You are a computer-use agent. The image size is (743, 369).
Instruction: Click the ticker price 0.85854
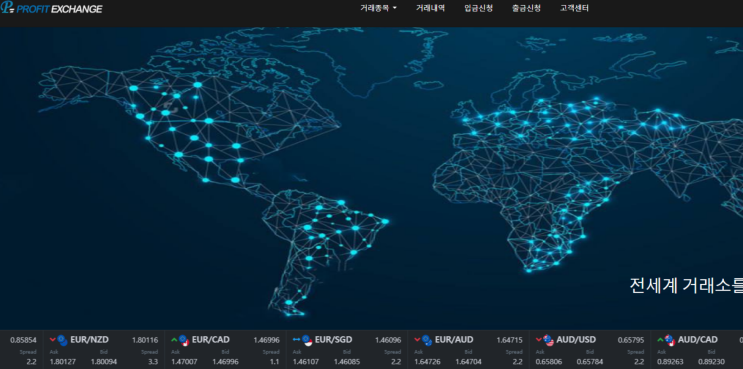pos(23,340)
